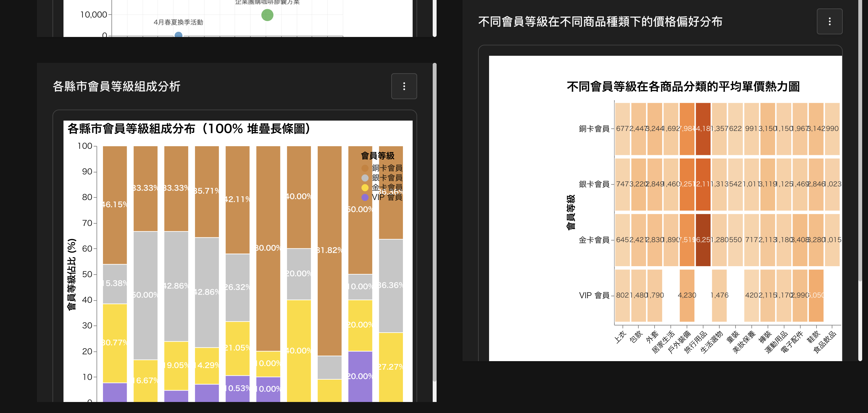Click the VIP 會員 heatmap row label
868x413 pixels.
click(594, 296)
